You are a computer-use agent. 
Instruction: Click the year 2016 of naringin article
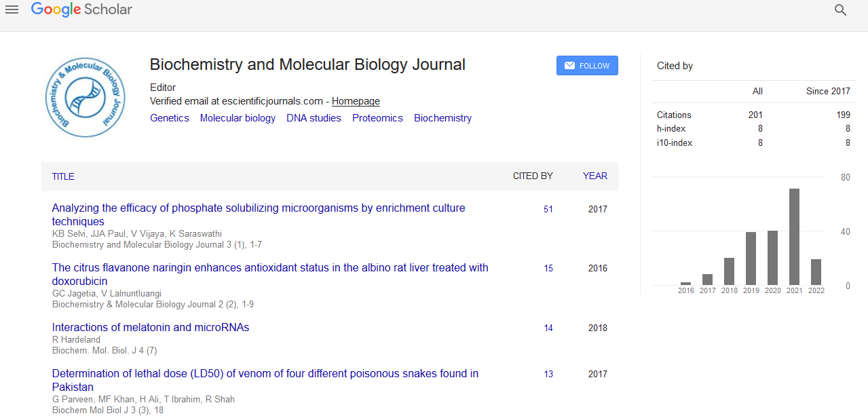(x=598, y=269)
